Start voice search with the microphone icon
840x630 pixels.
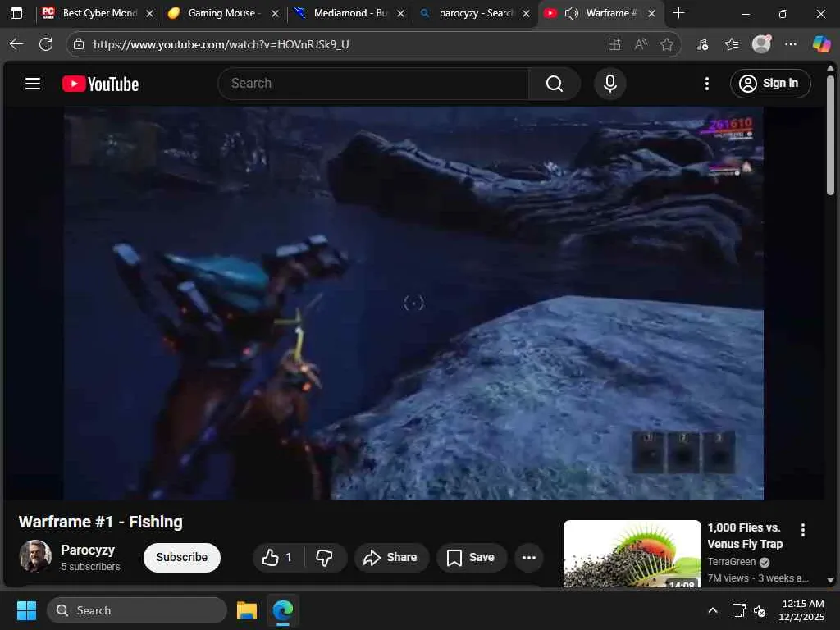tap(609, 84)
